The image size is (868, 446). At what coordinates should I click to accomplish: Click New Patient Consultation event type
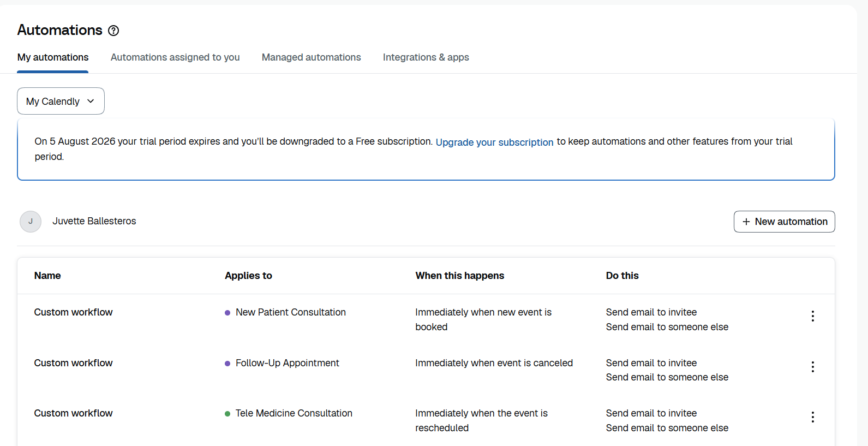click(291, 312)
